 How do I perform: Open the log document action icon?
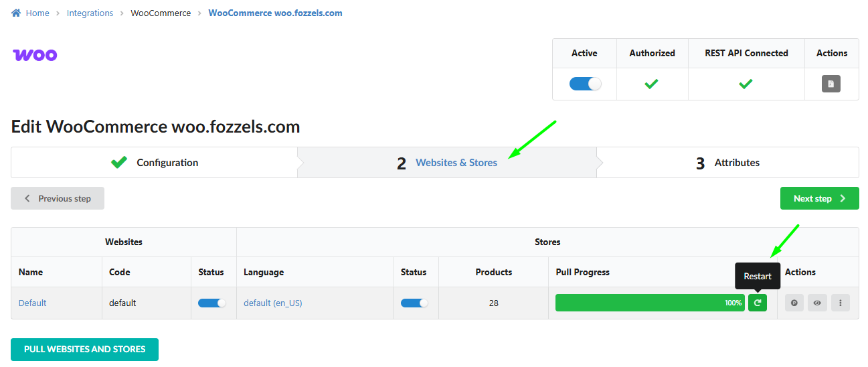pos(831,84)
